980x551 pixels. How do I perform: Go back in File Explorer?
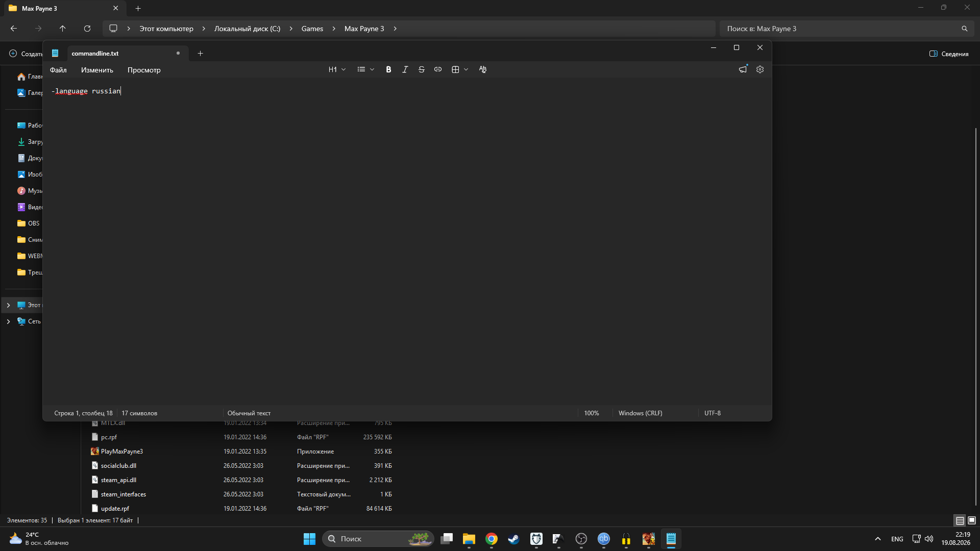[14, 29]
